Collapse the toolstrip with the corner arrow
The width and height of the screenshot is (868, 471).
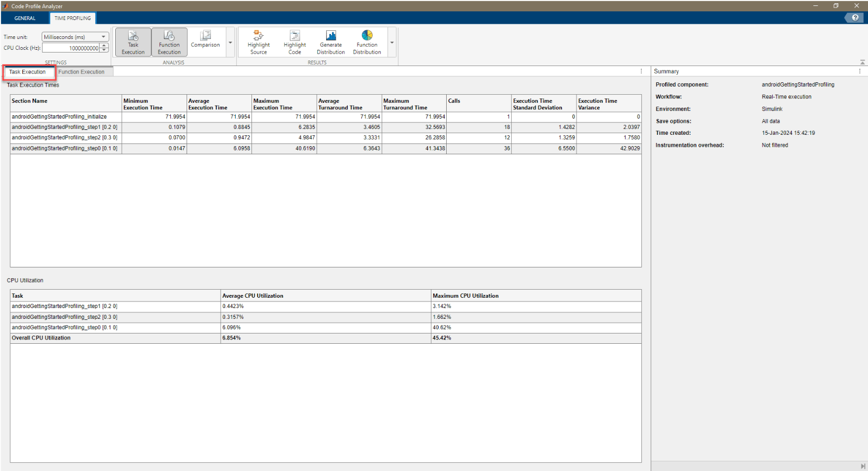point(862,62)
